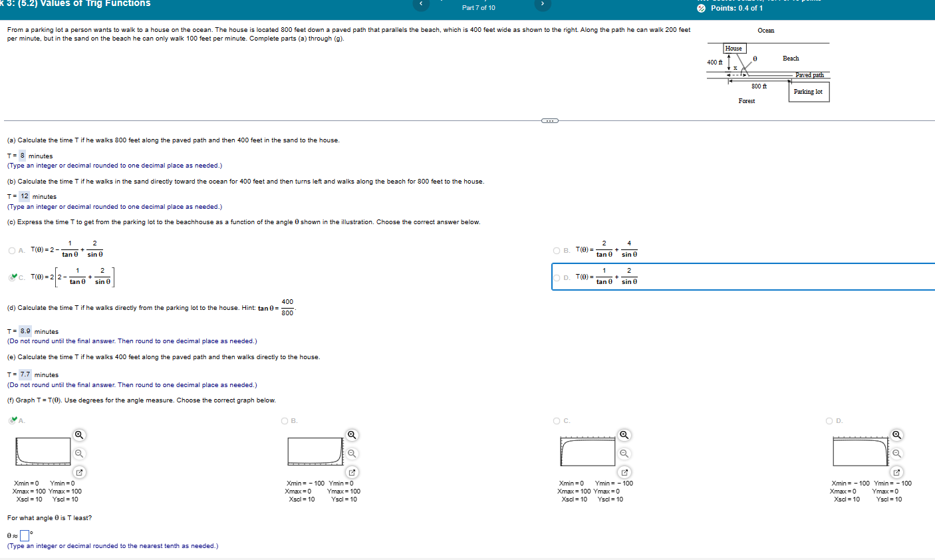Screen dimensions: 935x560
Task: Open graph option A in larger view
Action: point(79,472)
